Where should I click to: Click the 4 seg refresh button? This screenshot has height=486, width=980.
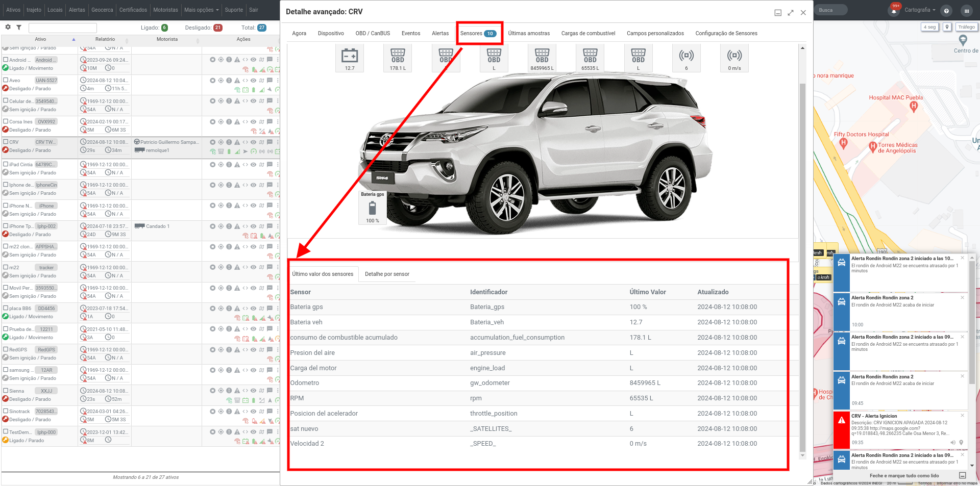929,27
